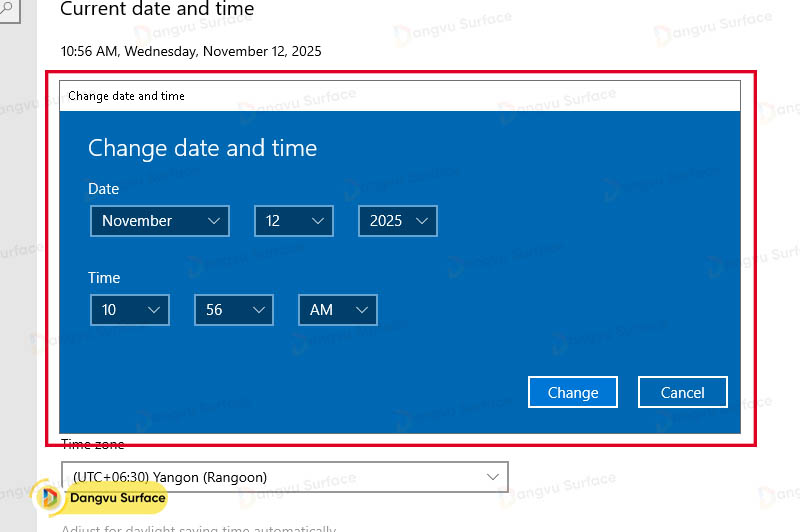Click the large Change date and time heading
Screen dimensions: 800x532
[x=203, y=148]
